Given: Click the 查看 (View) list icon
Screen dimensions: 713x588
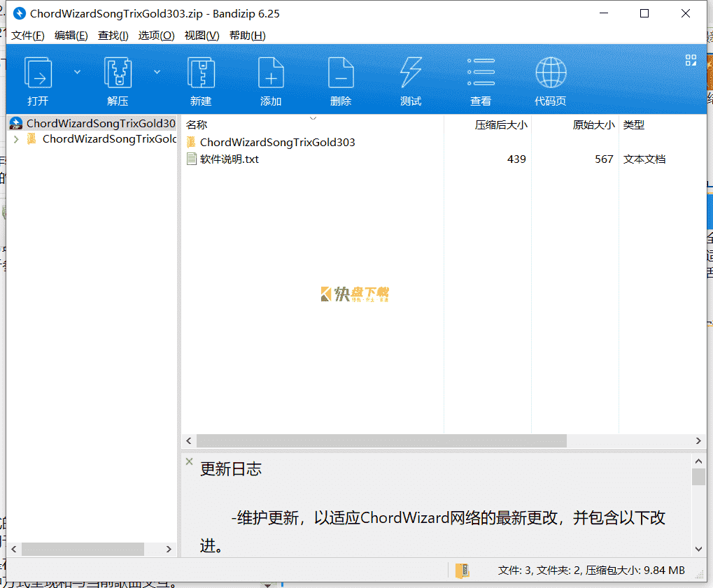Looking at the screenshot, I should tap(481, 72).
